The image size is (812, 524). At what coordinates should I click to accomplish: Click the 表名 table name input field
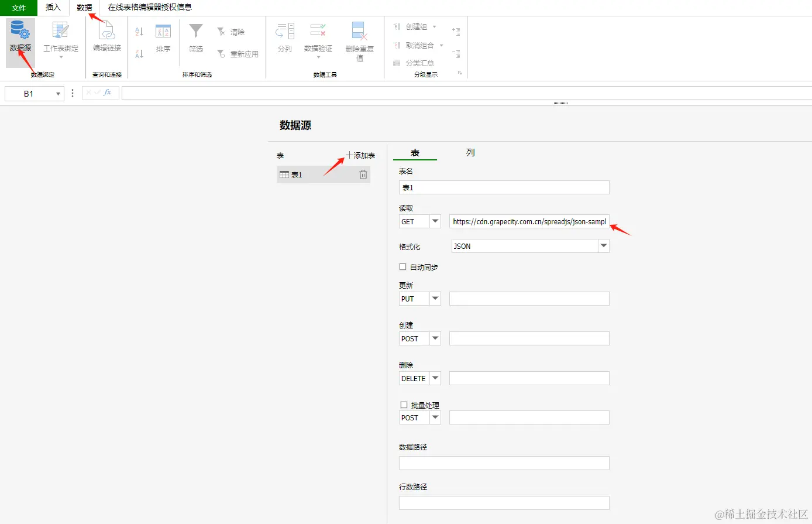click(x=504, y=187)
